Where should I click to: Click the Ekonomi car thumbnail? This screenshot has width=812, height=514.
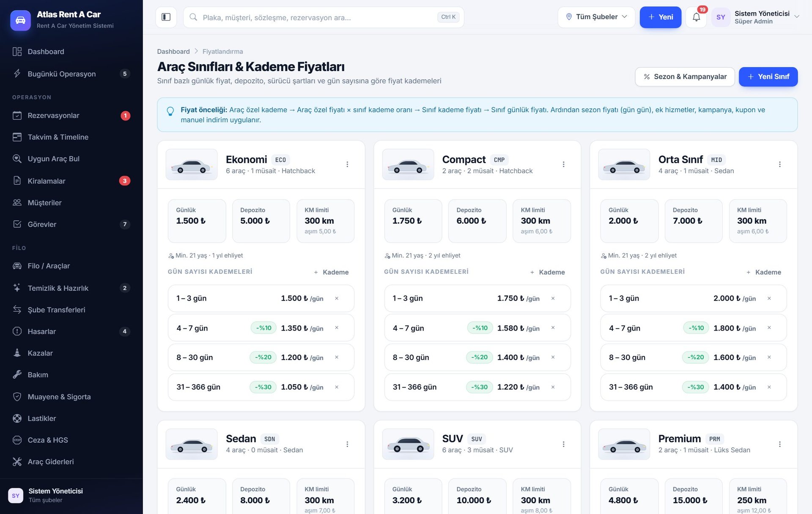pos(192,164)
